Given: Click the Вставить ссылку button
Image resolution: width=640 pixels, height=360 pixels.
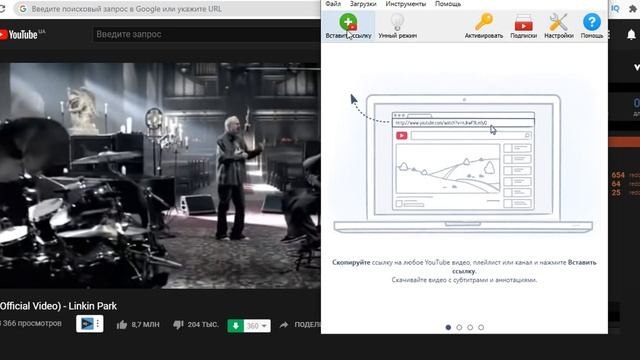Looking at the screenshot, I should (348, 25).
